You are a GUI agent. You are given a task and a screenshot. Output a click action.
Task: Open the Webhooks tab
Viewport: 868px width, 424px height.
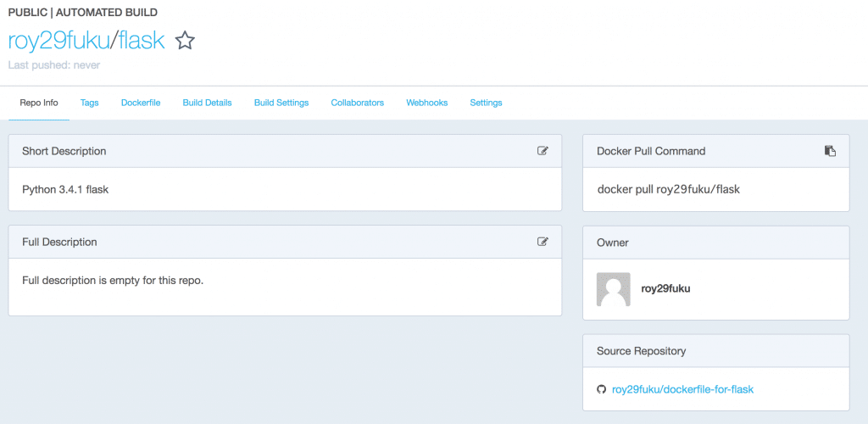pos(427,103)
